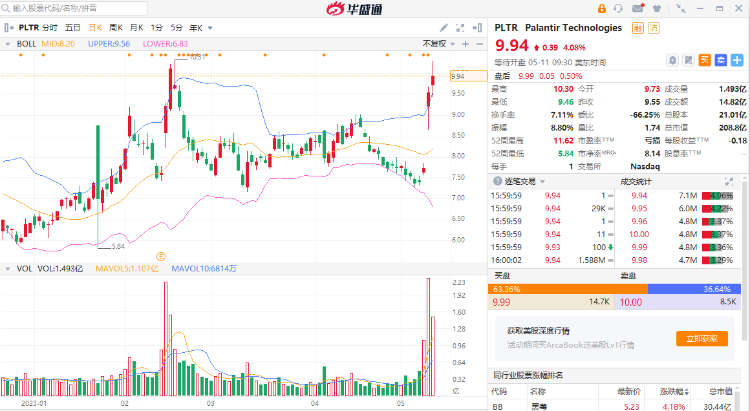
Task: Click the 16:00:02 trade tick row
Action: [x=551, y=260]
